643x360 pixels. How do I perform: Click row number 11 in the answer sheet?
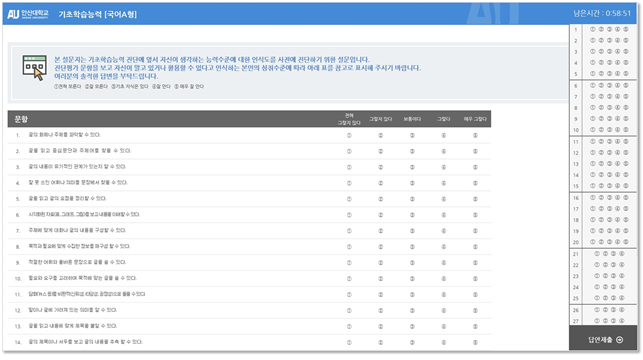(576, 142)
